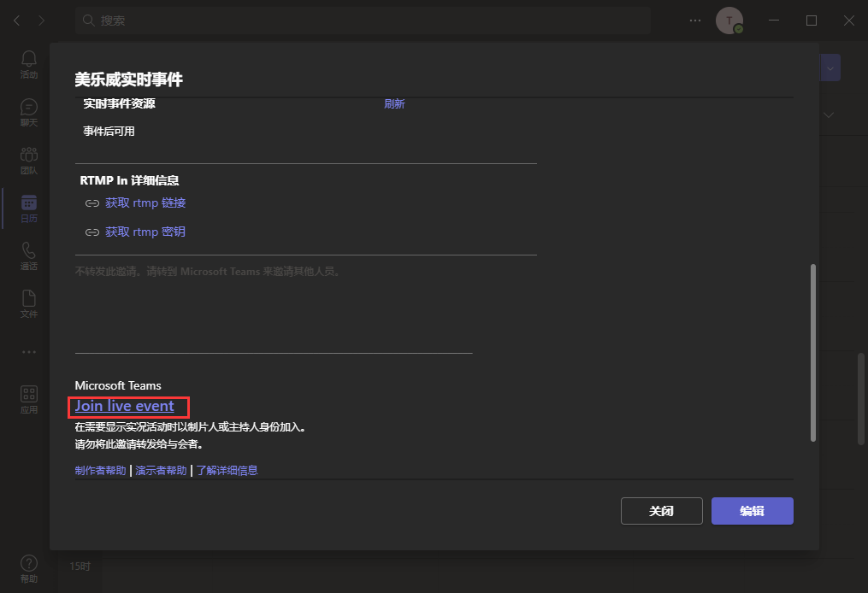
Task: Click the 请勿将此邀请转发给与会者 notice text
Action: tap(139, 444)
